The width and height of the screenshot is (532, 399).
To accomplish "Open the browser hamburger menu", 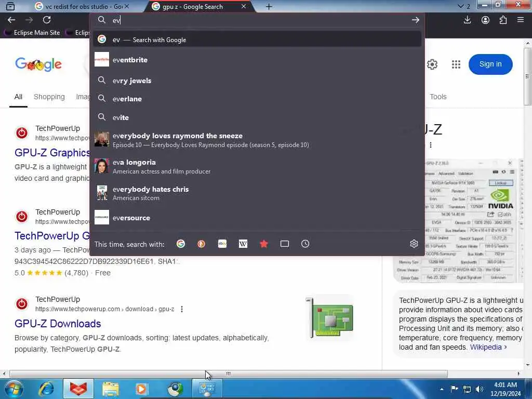I will pyautogui.click(x=521, y=20).
